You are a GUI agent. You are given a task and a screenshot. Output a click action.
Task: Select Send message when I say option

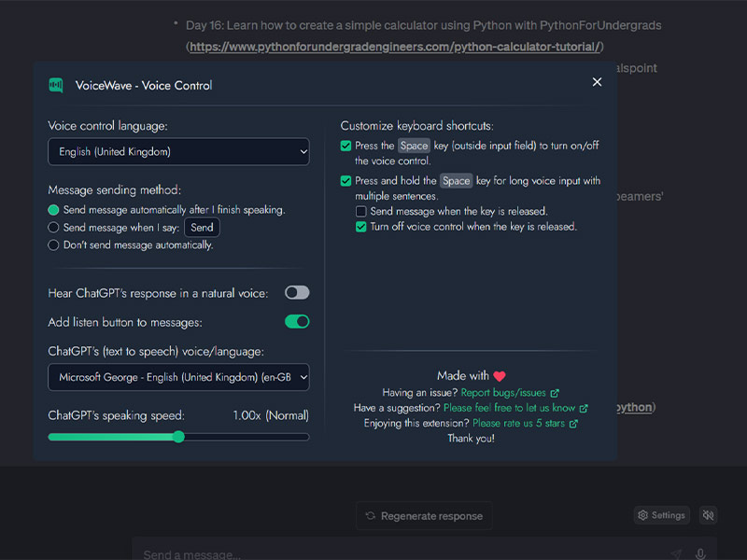click(x=53, y=228)
